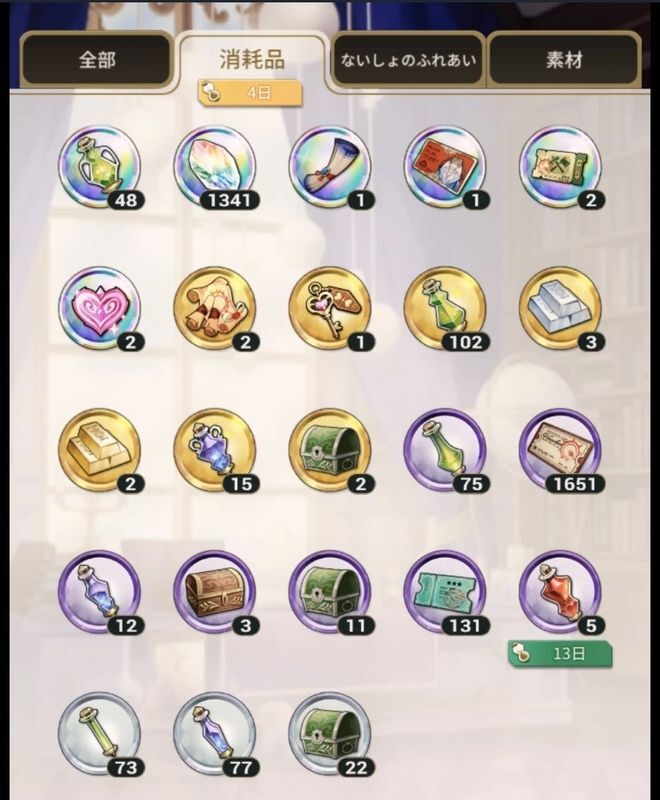
Task: Tap the green chest with 22
Action: point(329,733)
